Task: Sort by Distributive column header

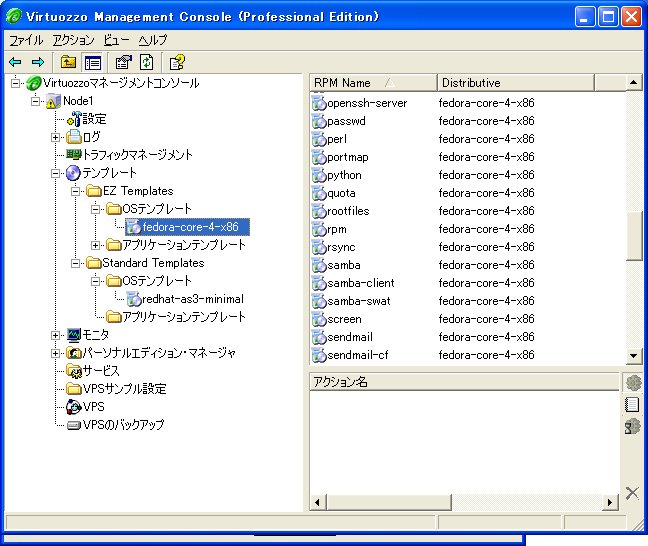Action: pyautogui.click(x=516, y=83)
